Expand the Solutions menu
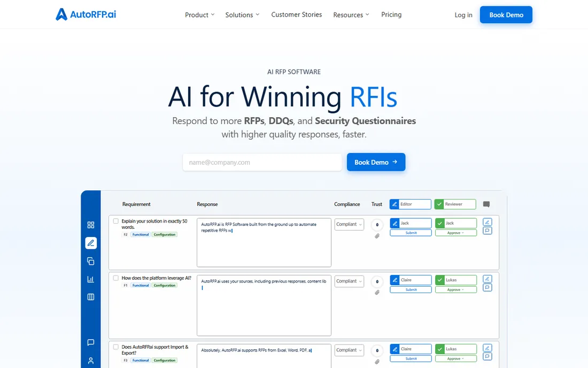This screenshot has height=368, width=588. tap(242, 14)
